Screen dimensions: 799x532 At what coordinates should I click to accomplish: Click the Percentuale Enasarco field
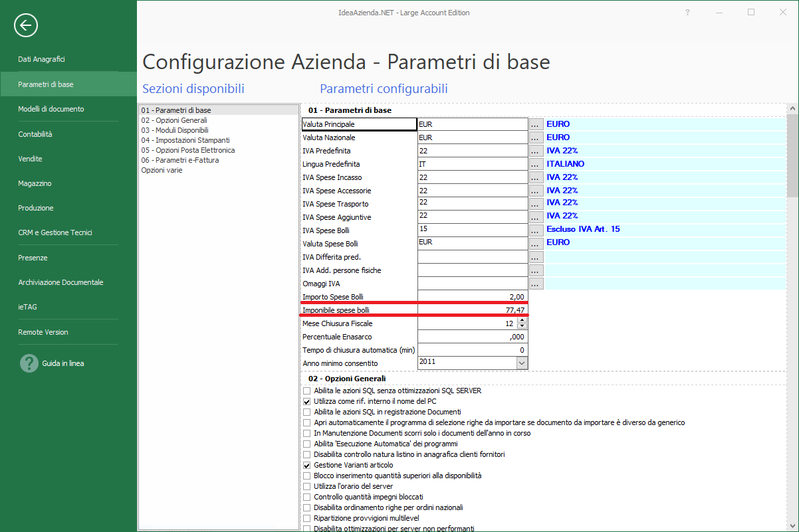pyautogui.click(x=473, y=337)
